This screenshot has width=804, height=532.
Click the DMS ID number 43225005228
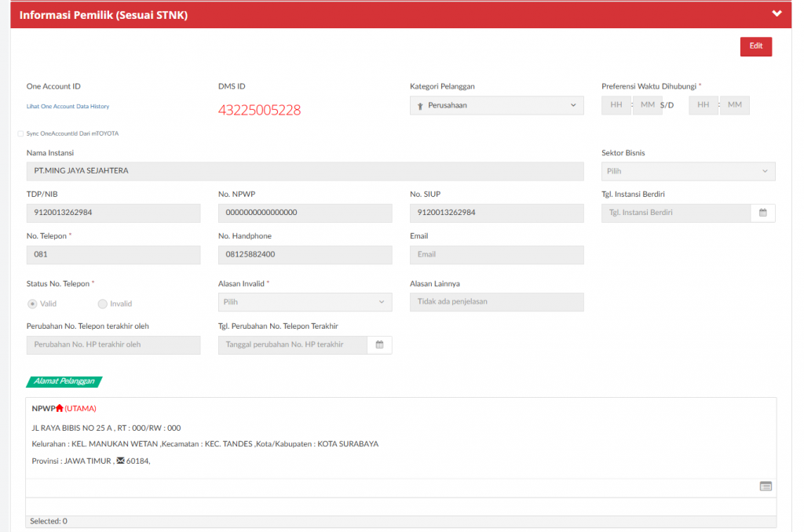point(259,111)
